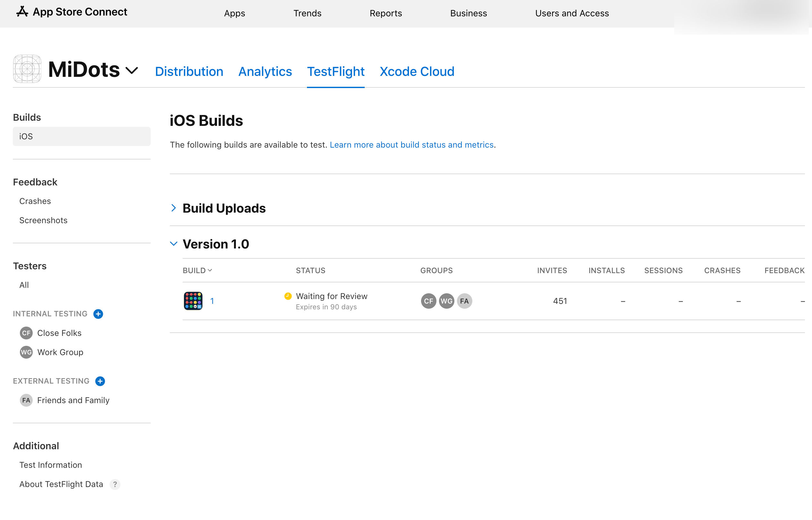
Task: Show All testers
Action: click(x=24, y=285)
